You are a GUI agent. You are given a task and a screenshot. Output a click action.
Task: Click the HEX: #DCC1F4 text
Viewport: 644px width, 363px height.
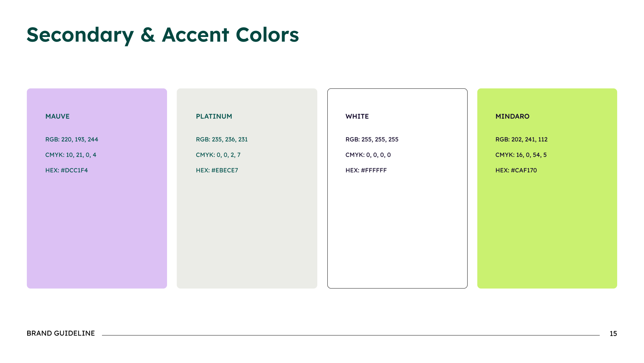tap(66, 170)
